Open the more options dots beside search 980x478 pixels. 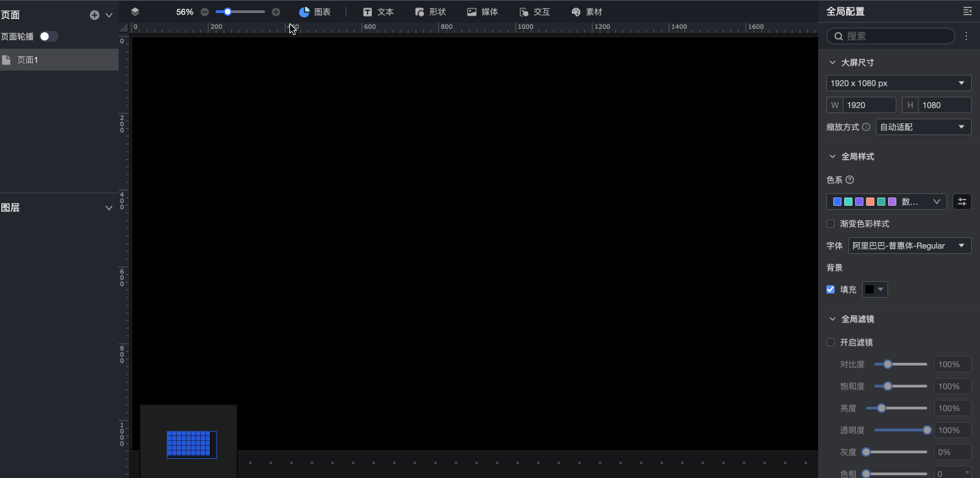[966, 36]
